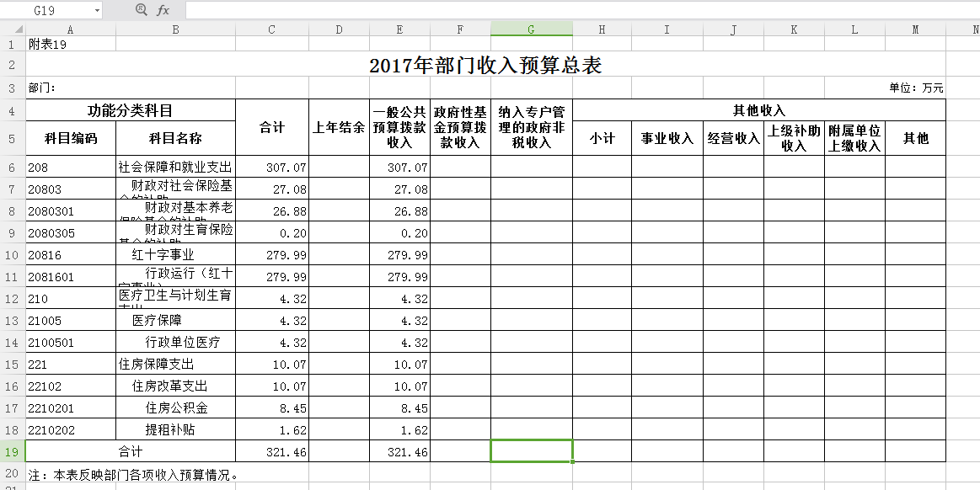Select column B header
The image size is (980, 490).
click(x=175, y=29)
